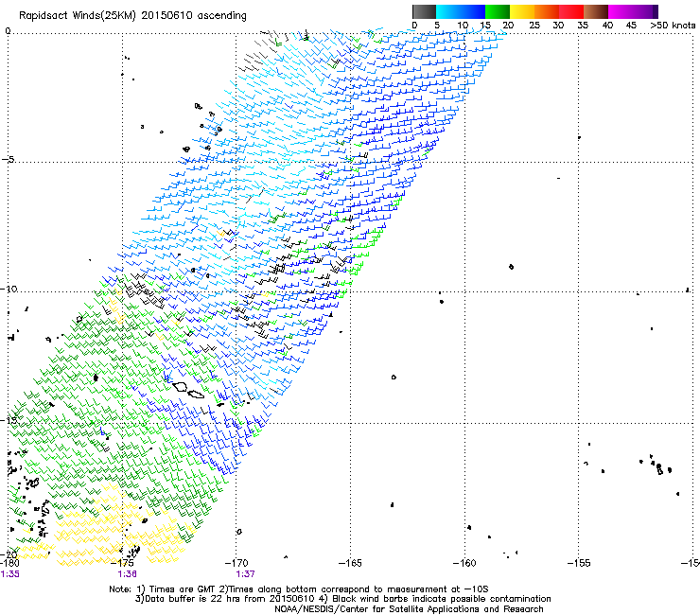Click the purple '1:37' time label
The height and width of the screenshot is (615, 700).
click(x=246, y=574)
